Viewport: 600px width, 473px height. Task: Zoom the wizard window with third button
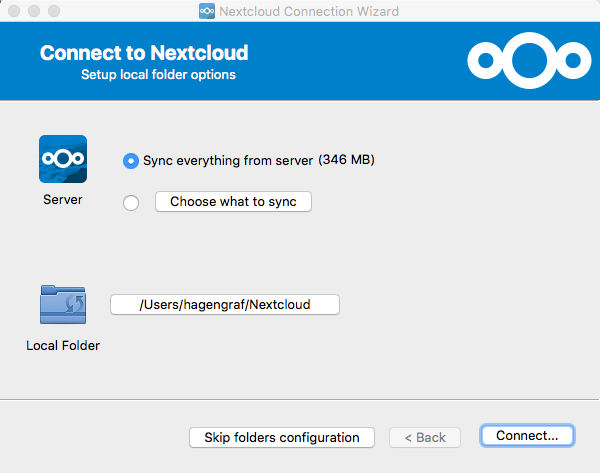54,11
